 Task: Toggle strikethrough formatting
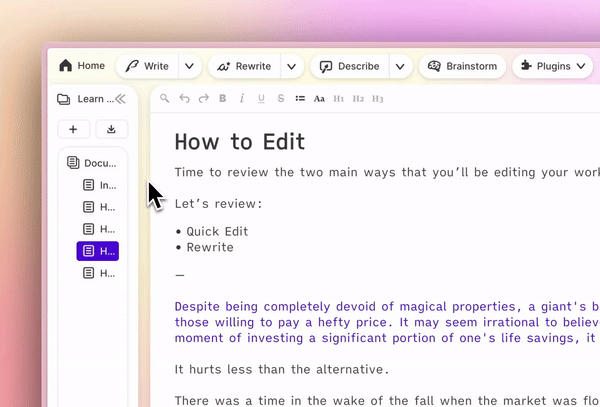281,99
